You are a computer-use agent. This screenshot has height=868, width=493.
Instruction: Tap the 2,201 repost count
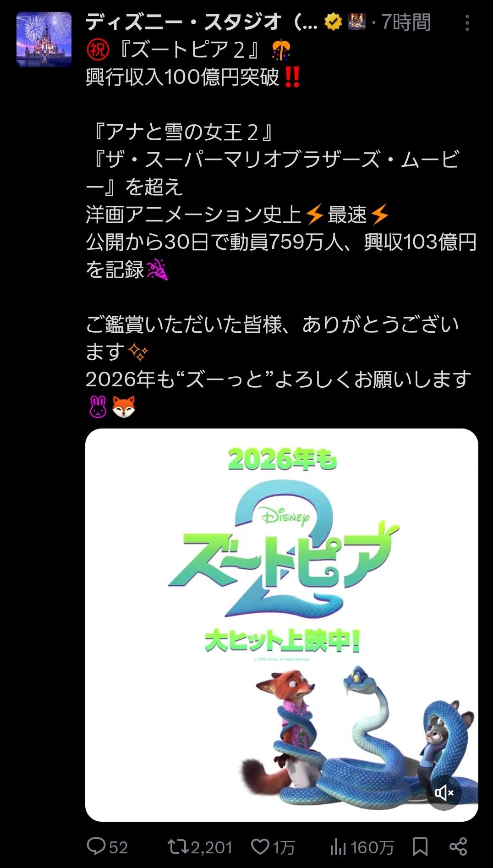pyautogui.click(x=211, y=847)
